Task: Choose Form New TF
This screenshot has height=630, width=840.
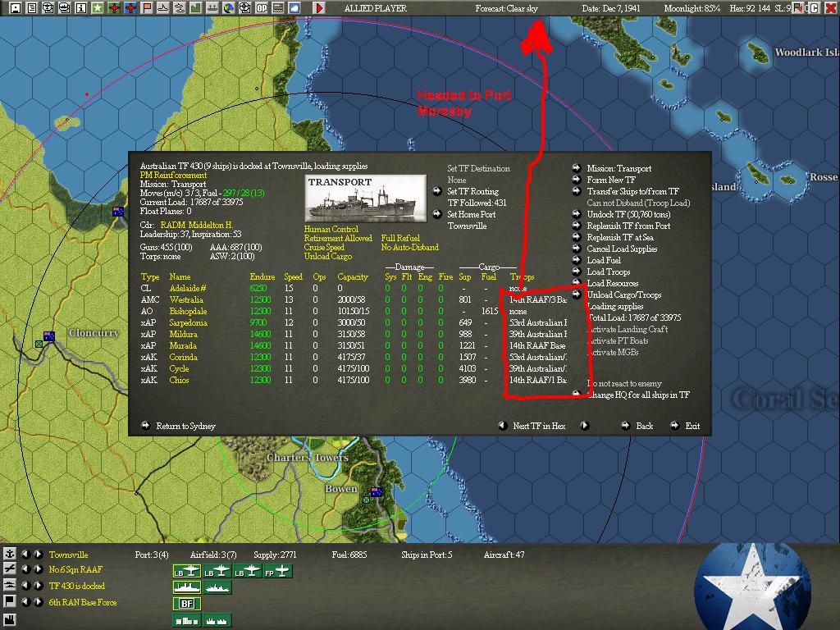Action: pos(610,180)
